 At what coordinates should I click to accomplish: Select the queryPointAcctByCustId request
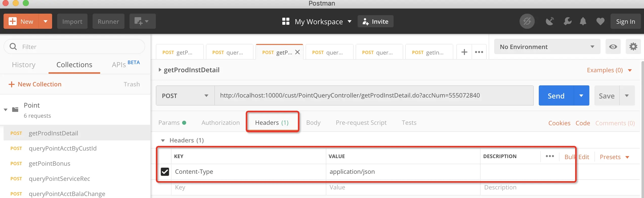tap(77, 148)
